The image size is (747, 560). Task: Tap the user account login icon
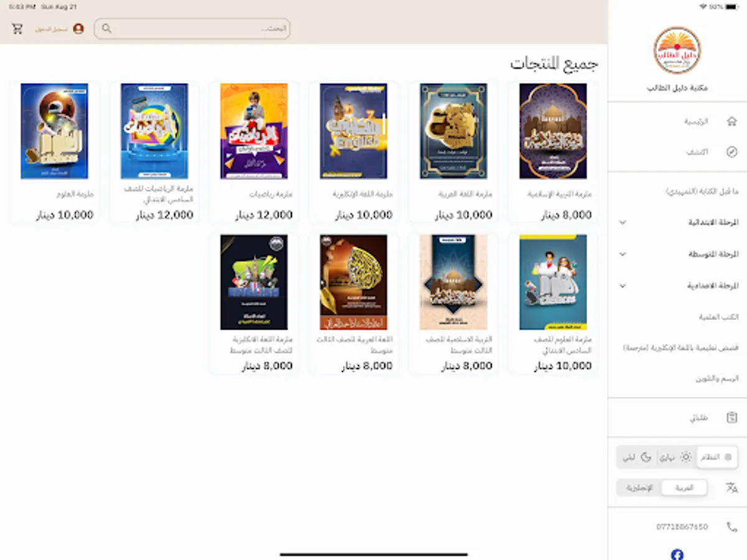78,29
